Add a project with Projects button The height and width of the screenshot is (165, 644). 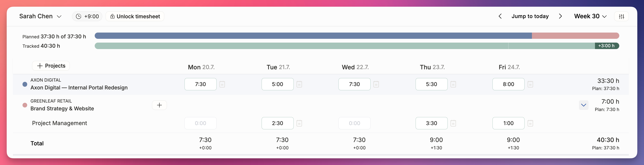point(51,66)
